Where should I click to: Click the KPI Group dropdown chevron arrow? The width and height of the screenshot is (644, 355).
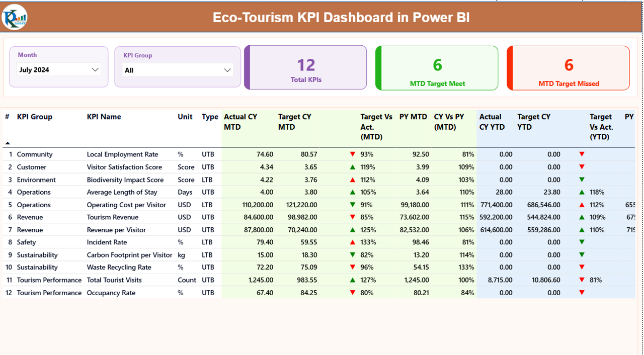(x=227, y=70)
